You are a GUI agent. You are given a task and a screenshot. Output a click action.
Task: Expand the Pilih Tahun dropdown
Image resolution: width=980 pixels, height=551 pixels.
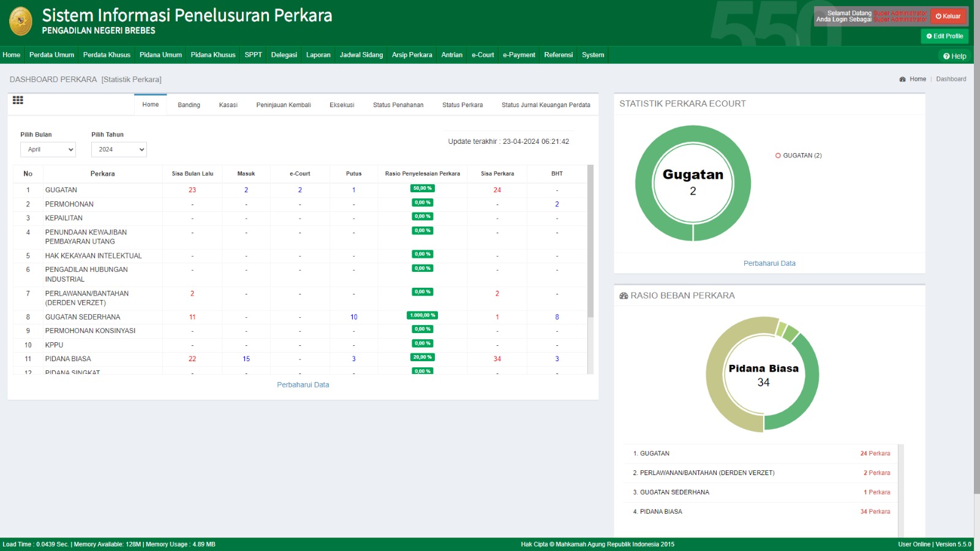pos(119,149)
